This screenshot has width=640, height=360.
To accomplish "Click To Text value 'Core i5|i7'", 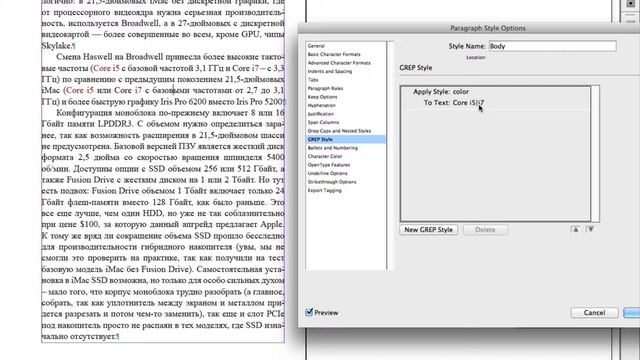I will coord(468,103).
